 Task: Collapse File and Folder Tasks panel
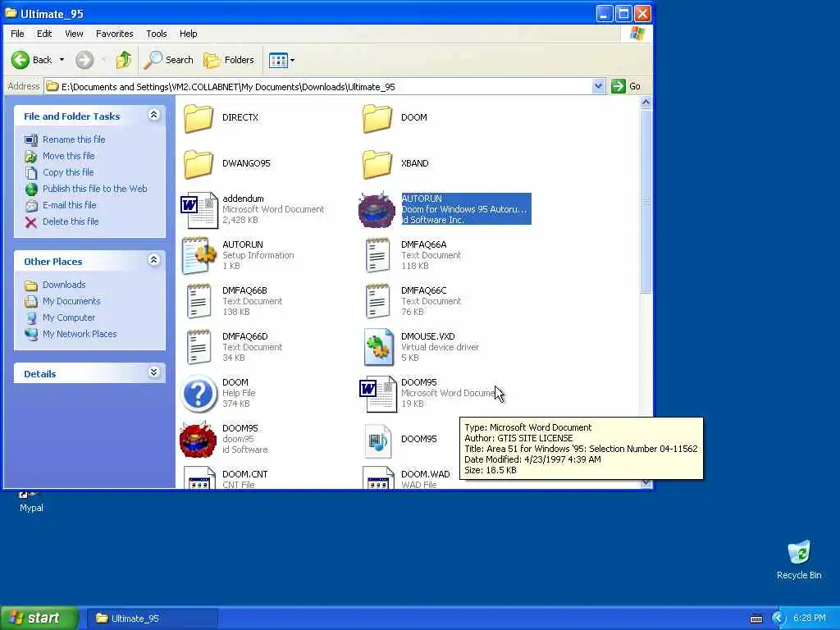click(153, 115)
